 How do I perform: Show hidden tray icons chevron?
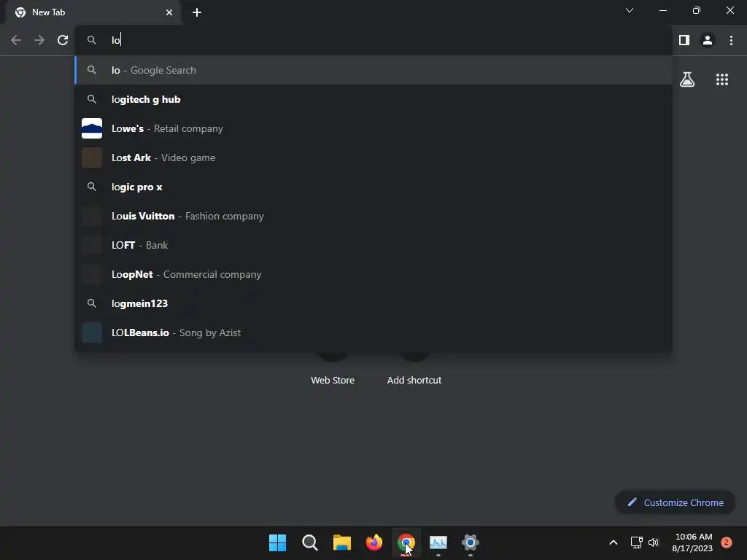(613, 542)
